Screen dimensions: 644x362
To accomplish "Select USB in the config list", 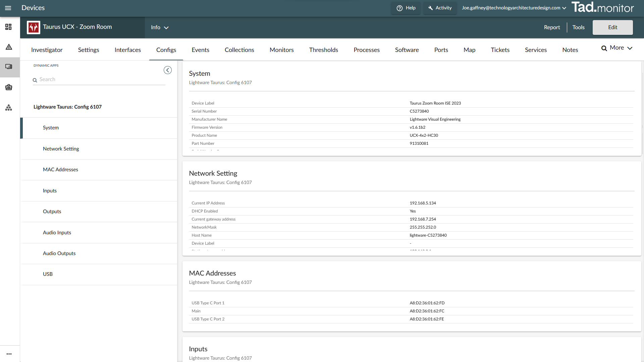I will (x=99, y=274).
